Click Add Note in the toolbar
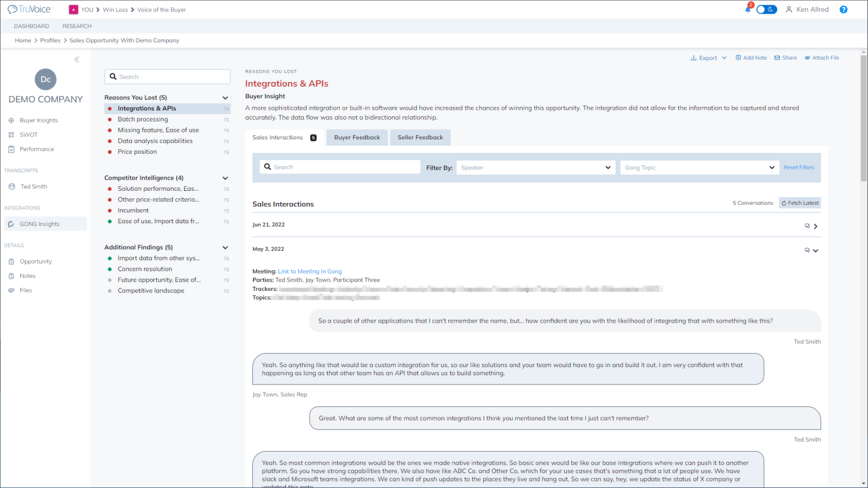This screenshot has height=488, width=868. (x=751, y=58)
